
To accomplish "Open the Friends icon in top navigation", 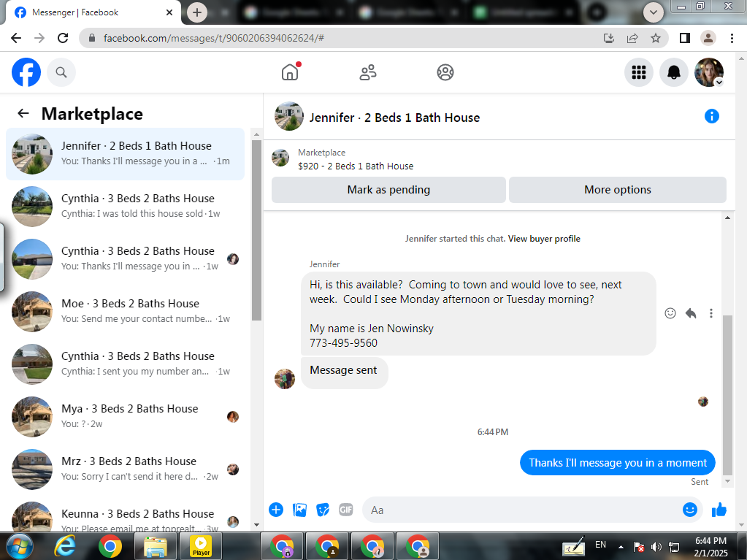I will coord(368,72).
